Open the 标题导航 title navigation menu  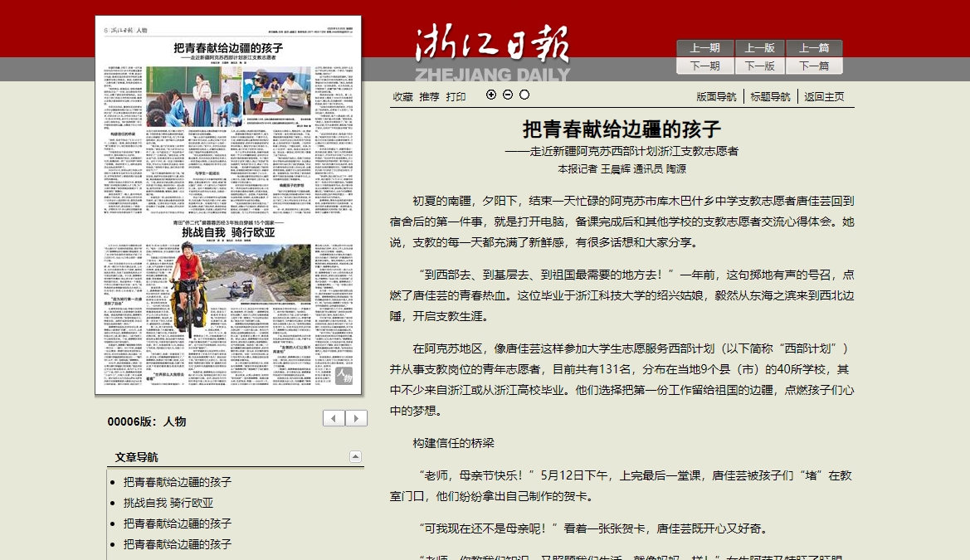tap(770, 96)
